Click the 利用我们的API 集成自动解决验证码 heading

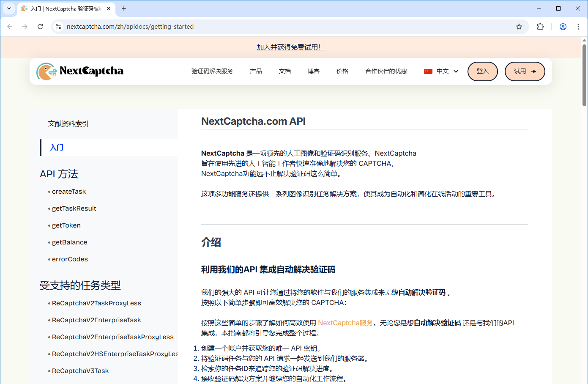[x=268, y=269]
